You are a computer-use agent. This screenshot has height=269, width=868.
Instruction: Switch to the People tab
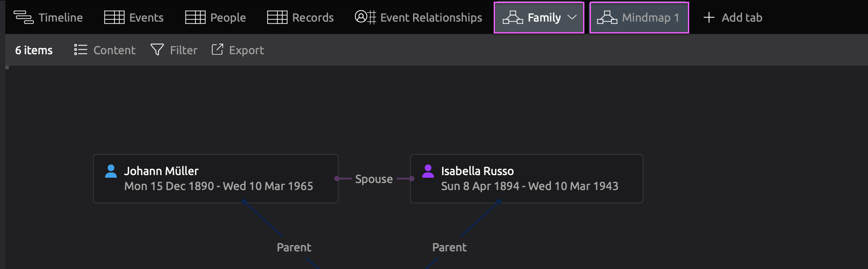tap(228, 18)
